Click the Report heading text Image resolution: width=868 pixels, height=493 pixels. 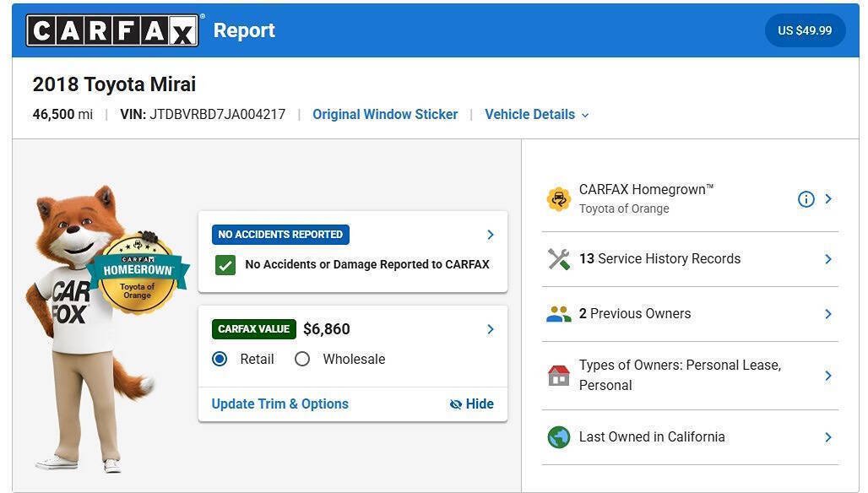tap(244, 30)
